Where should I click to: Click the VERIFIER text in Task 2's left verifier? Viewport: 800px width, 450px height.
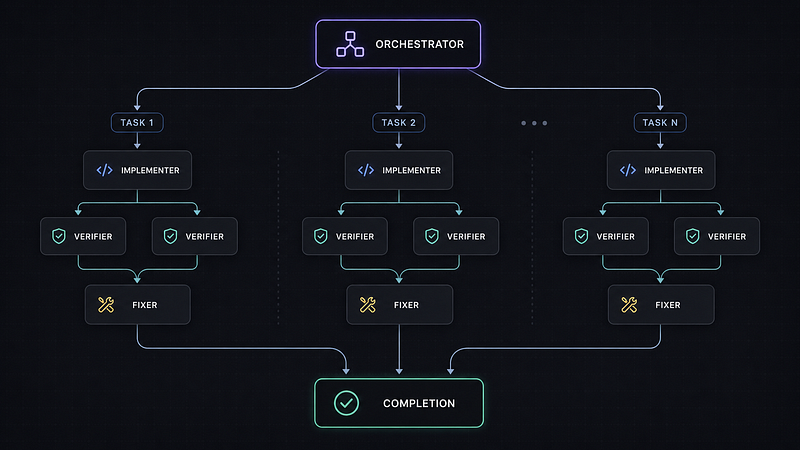coord(355,237)
